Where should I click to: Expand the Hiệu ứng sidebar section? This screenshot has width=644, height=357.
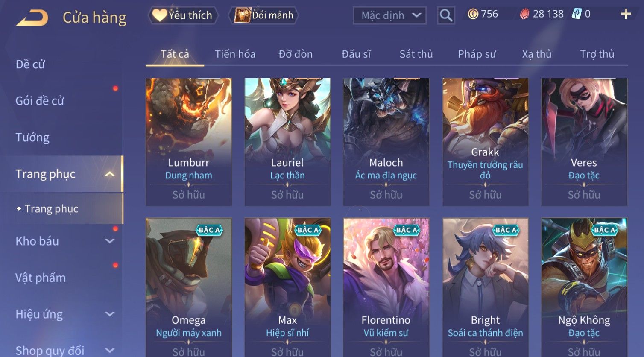click(x=110, y=314)
